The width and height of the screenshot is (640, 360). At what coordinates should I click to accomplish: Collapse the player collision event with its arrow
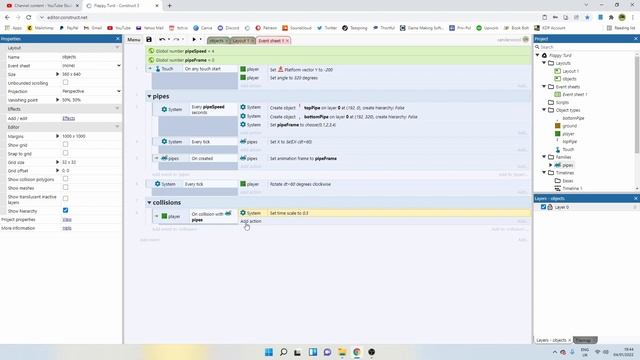point(156,216)
